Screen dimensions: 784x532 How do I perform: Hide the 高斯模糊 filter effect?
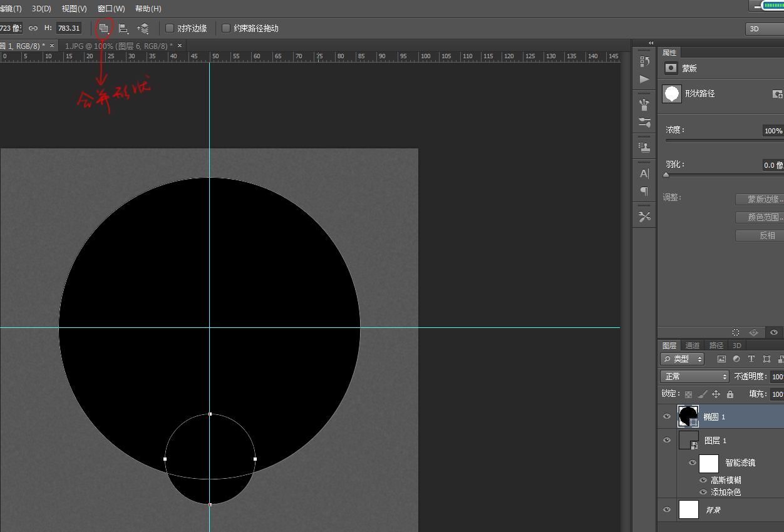point(703,481)
